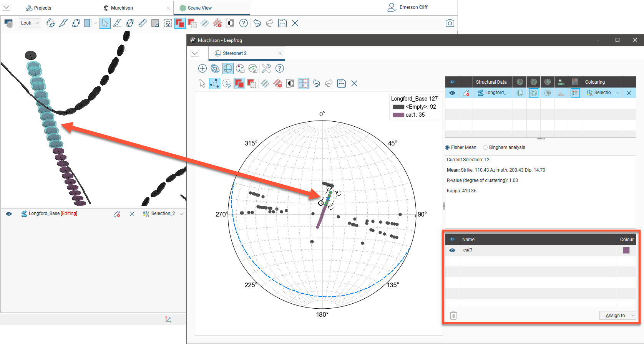Switch to the Projects tab

pyautogui.click(x=38, y=8)
